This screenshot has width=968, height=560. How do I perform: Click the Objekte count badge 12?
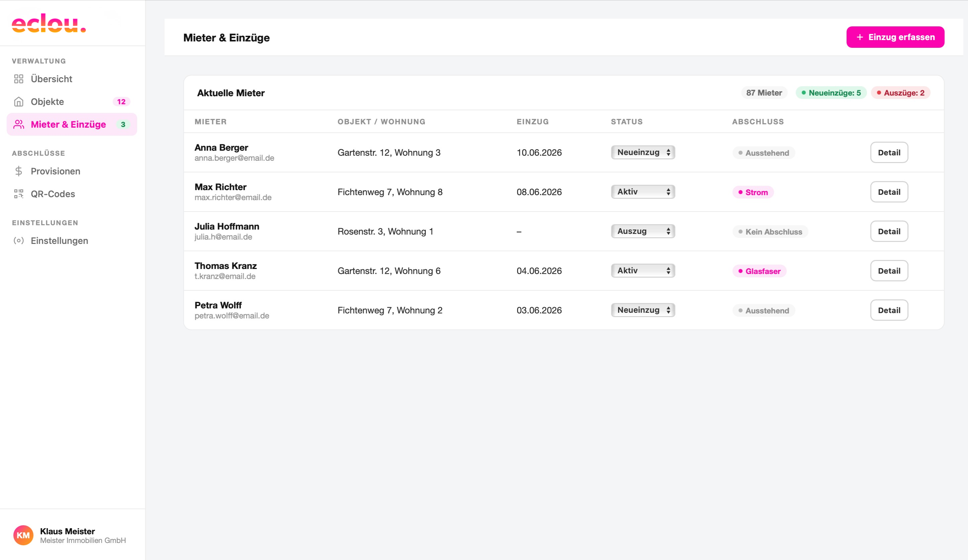click(121, 101)
